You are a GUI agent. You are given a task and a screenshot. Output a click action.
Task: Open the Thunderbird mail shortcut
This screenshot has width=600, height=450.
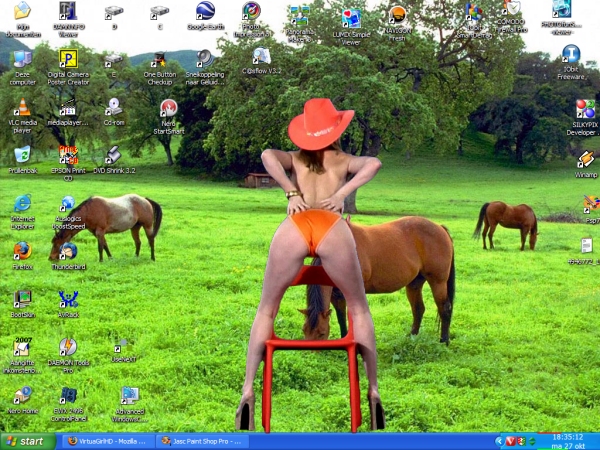pos(68,250)
